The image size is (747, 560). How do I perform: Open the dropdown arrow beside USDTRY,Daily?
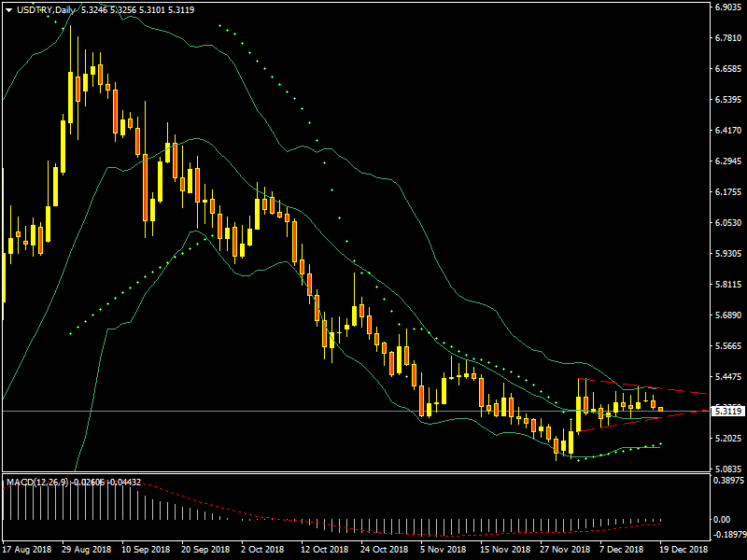[x=8, y=10]
